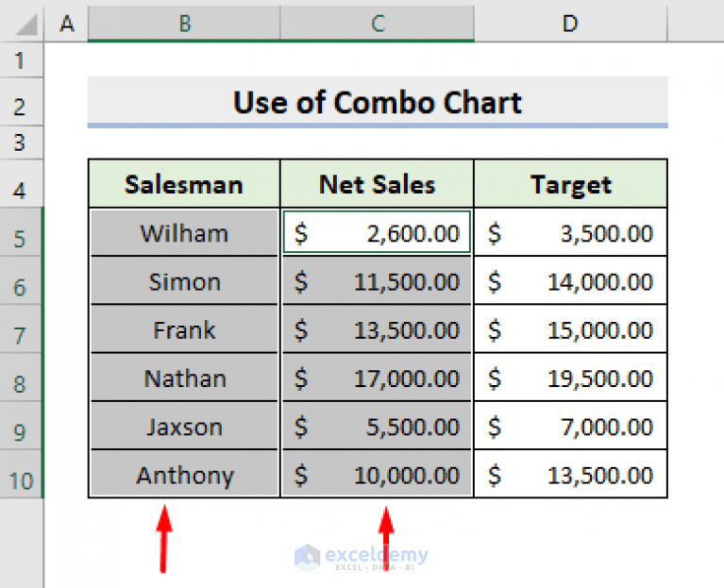The width and height of the screenshot is (724, 588).
Task: Select Frank's target cell $15,000.00
Action: 570,330
